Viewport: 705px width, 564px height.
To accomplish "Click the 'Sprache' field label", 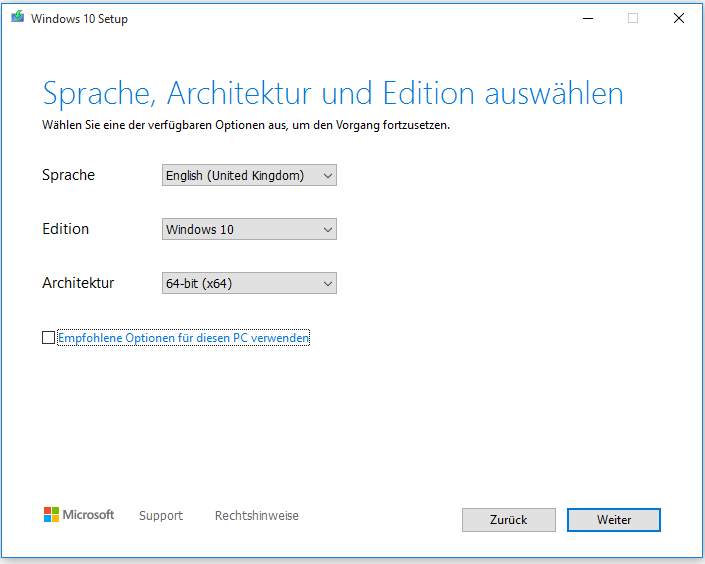I will click(68, 175).
